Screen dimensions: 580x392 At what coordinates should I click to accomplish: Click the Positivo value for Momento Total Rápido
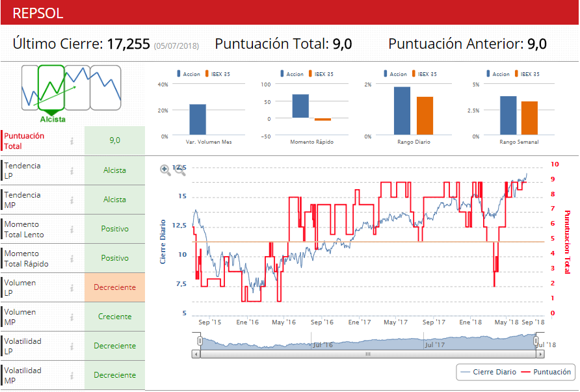114,258
